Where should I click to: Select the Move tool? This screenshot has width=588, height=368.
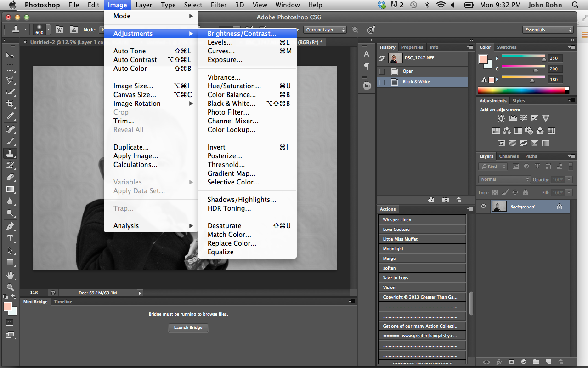(10, 56)
